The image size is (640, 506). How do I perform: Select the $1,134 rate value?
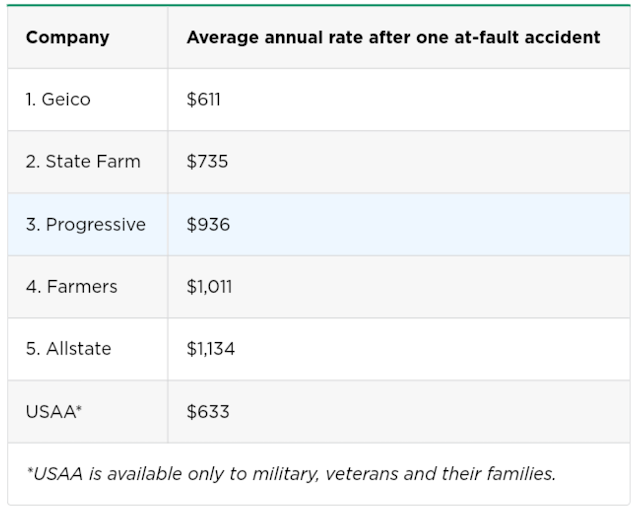click(x=210, y=348)
